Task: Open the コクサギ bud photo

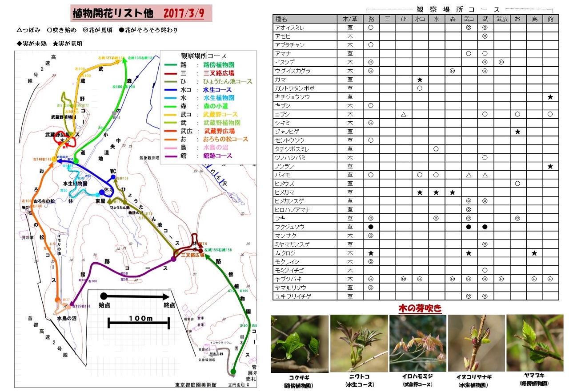Action: [x=300, y=344]
